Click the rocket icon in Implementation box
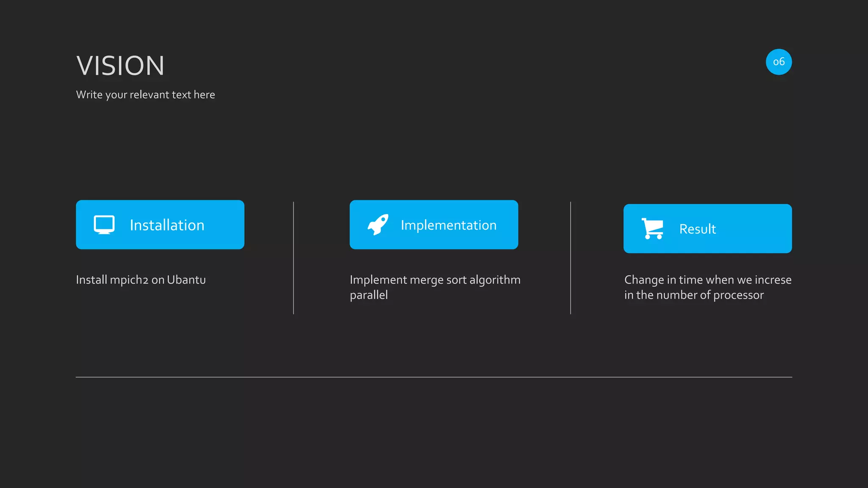 pyautogui.click(x=378, y=225)
